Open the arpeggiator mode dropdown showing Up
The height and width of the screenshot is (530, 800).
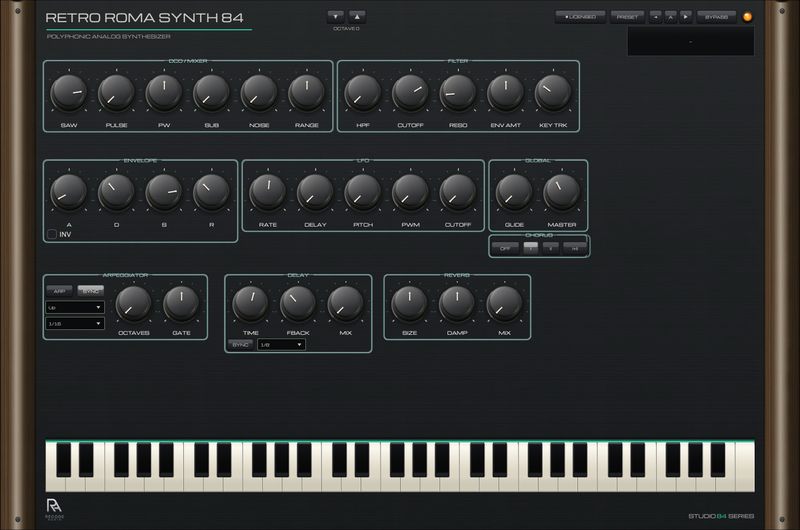[75, 308]
